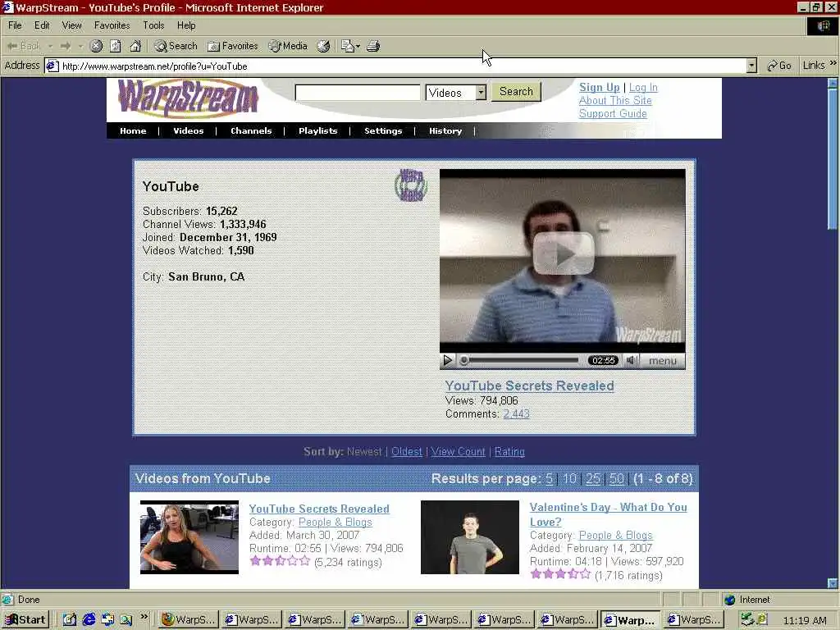Click the video seek bar slider
Screen dimensions: 840x630
tap(521, 361)
